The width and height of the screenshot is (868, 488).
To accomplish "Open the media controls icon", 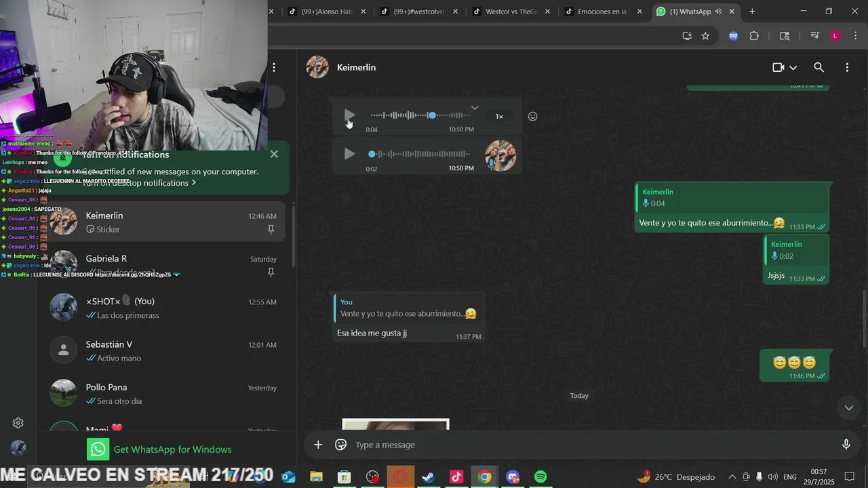I will click(814, 36).
